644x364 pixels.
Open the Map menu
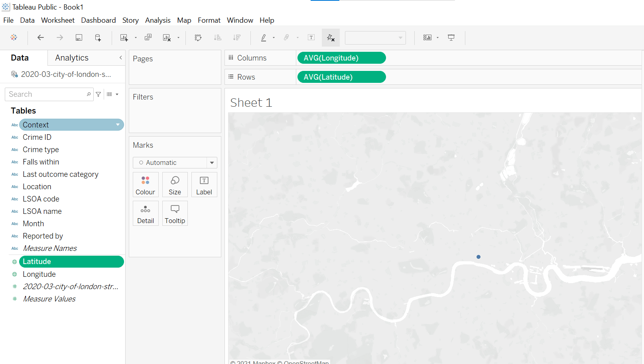[x=184, y=20]
